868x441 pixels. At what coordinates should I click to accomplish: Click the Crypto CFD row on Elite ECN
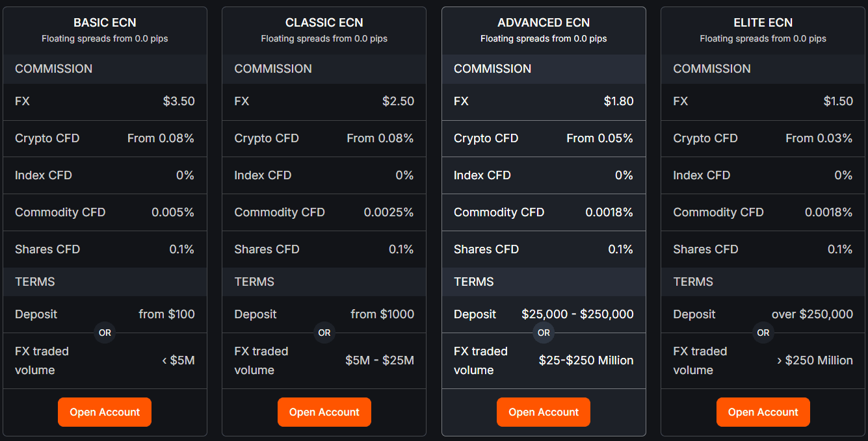pyautogui.click(x=763, y=138)
